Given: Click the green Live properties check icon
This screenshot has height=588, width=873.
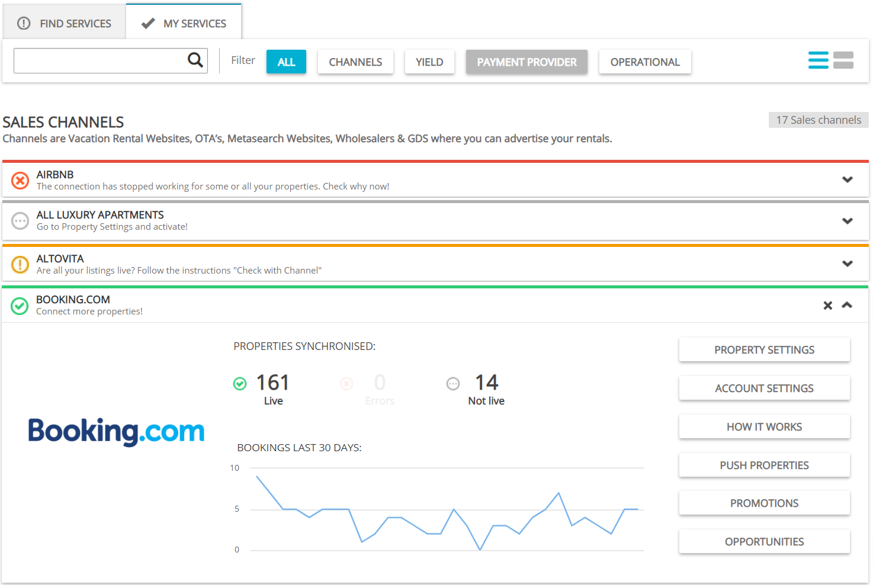Looking at the screenshot, I should [x=240, y=384].
